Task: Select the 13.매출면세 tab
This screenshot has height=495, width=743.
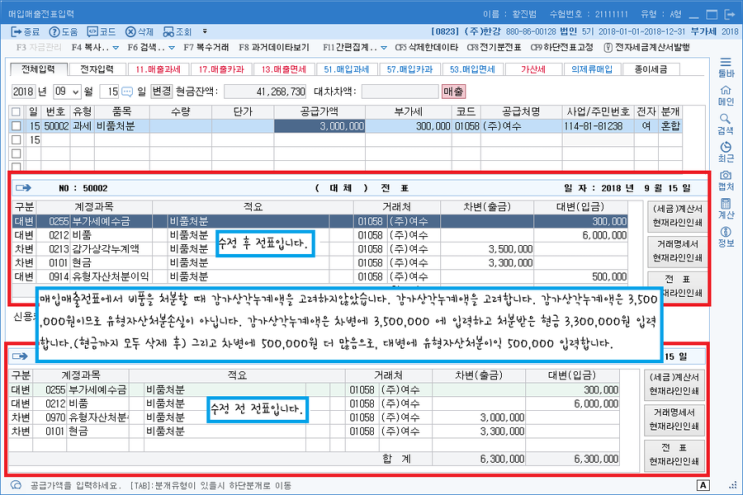Action: pyautogui.click(x=283, y=69)
